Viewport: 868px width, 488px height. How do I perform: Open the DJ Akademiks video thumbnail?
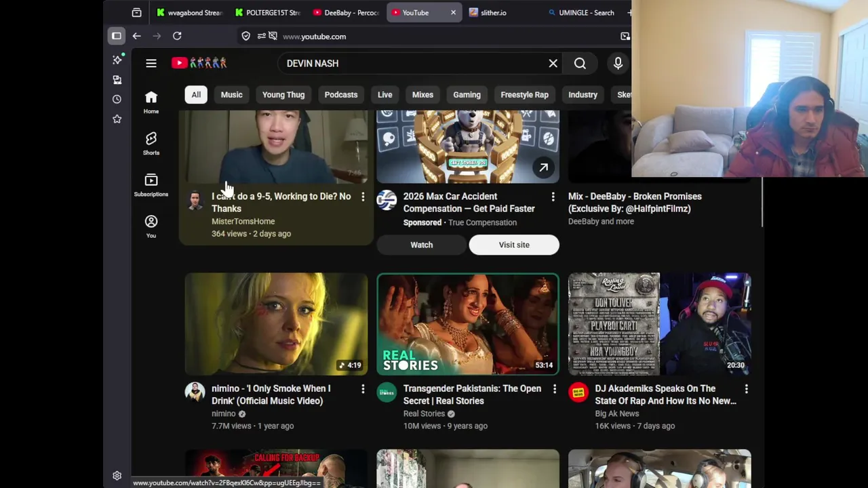click(660, 324)
